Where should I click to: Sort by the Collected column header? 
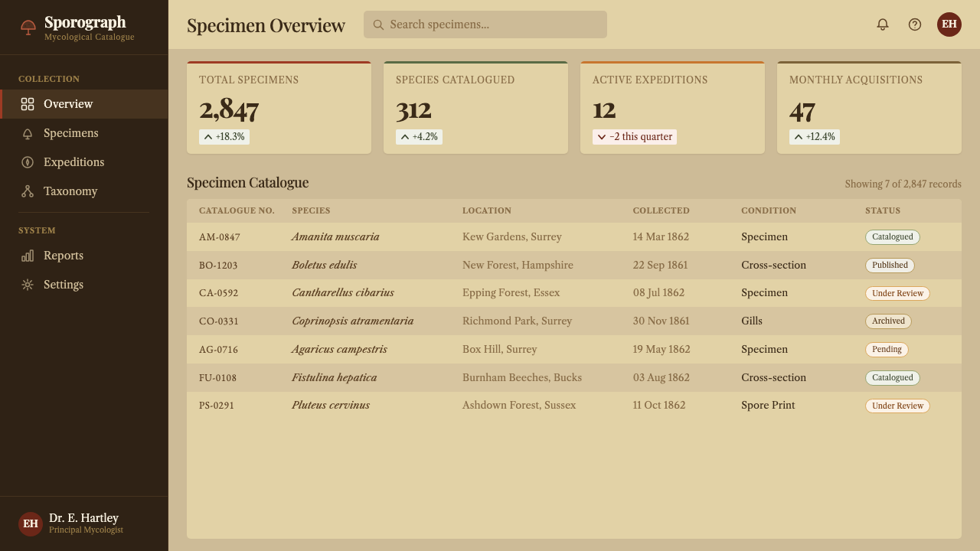[x=661, y=210]
